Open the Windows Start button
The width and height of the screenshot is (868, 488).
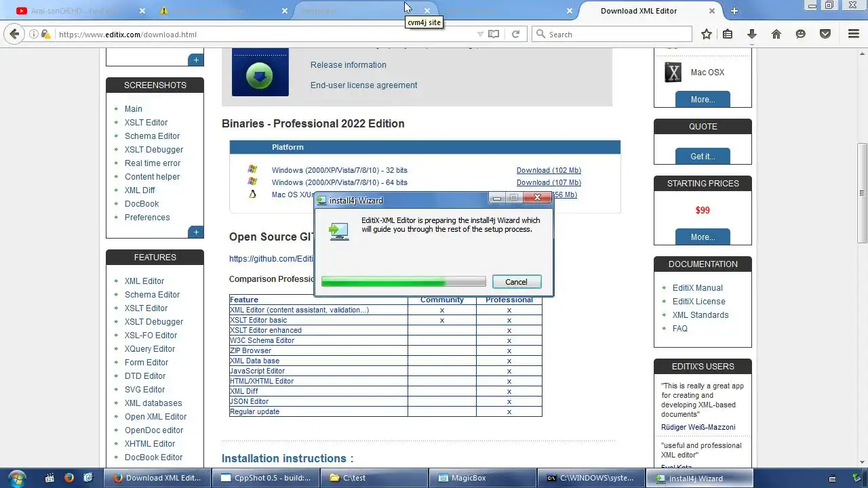tap(17, 478)
